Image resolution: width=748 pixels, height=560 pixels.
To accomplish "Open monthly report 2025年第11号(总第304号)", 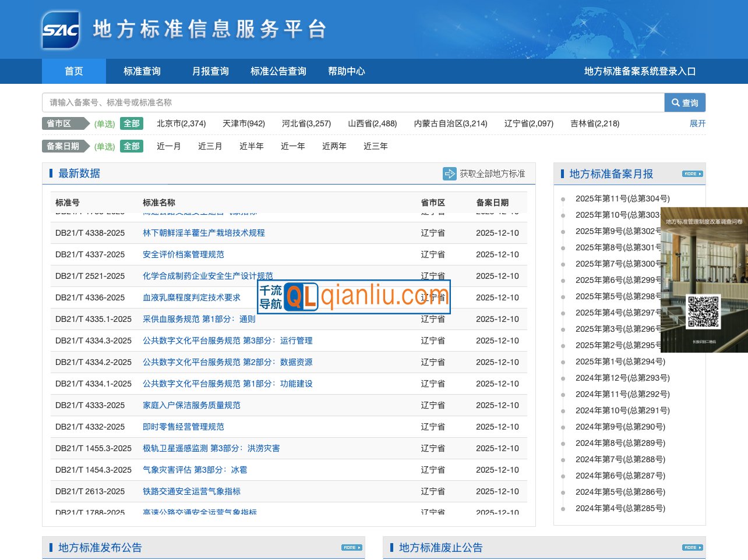I will [622, 199].
